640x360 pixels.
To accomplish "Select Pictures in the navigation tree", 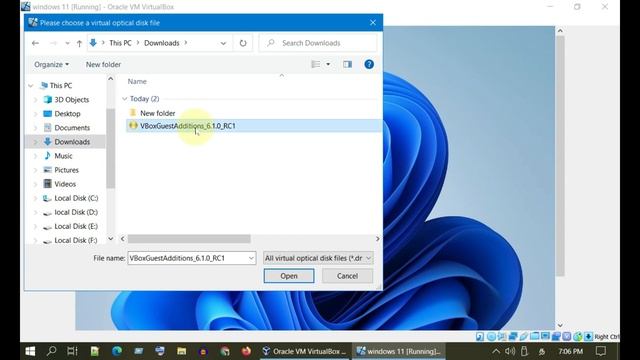I will tap(61, 170).
